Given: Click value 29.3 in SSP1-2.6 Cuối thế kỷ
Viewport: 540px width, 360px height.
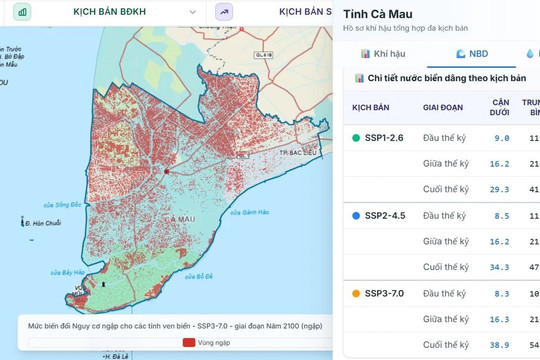Looking at the screenshot, I should tap(499, 189).
